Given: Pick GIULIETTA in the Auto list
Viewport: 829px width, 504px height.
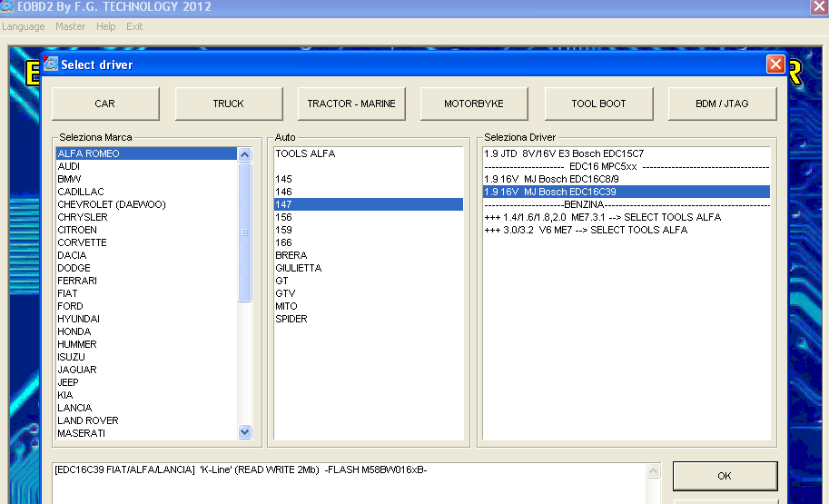Looking at the screenshot, I should tap(298, 268).
